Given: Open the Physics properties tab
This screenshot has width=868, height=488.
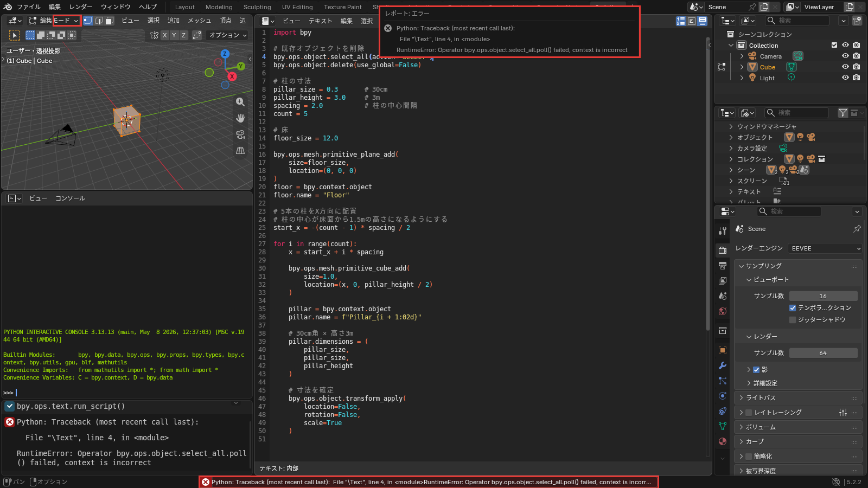Looking at the screenshot, I should (723, 396).
